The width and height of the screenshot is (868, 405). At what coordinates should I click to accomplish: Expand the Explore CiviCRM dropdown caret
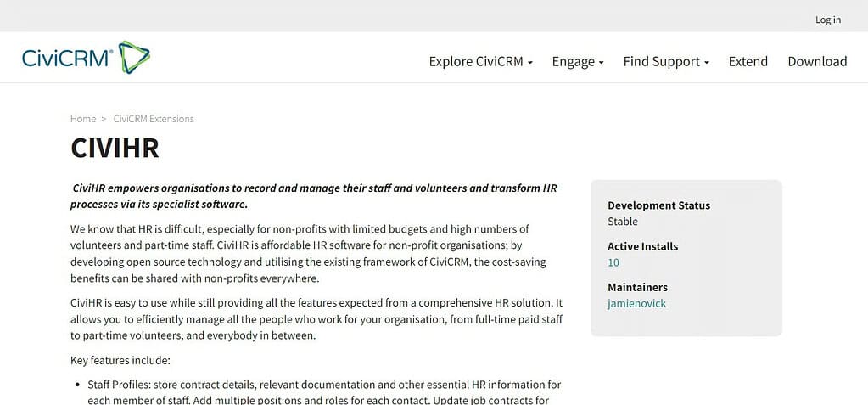click(529, 63)
